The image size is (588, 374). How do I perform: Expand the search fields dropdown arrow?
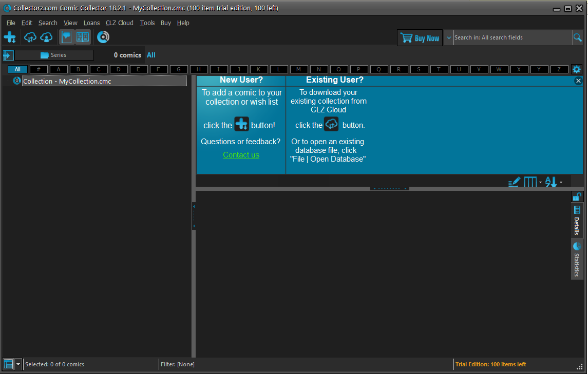pyautogui.click(x=449, y=37)
